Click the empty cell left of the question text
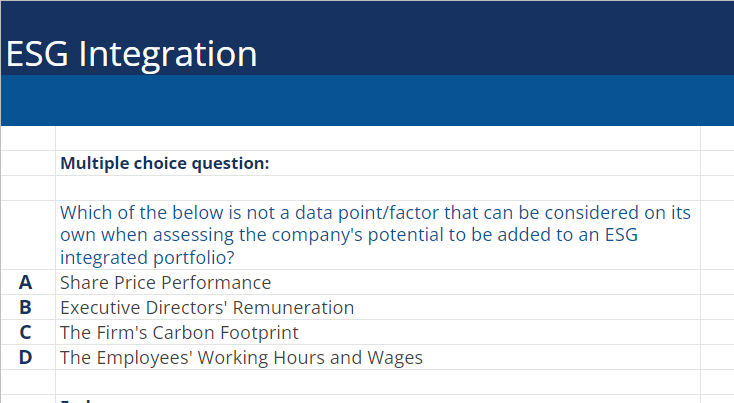The height and width of the screenshot is (403, 734). 27,235
